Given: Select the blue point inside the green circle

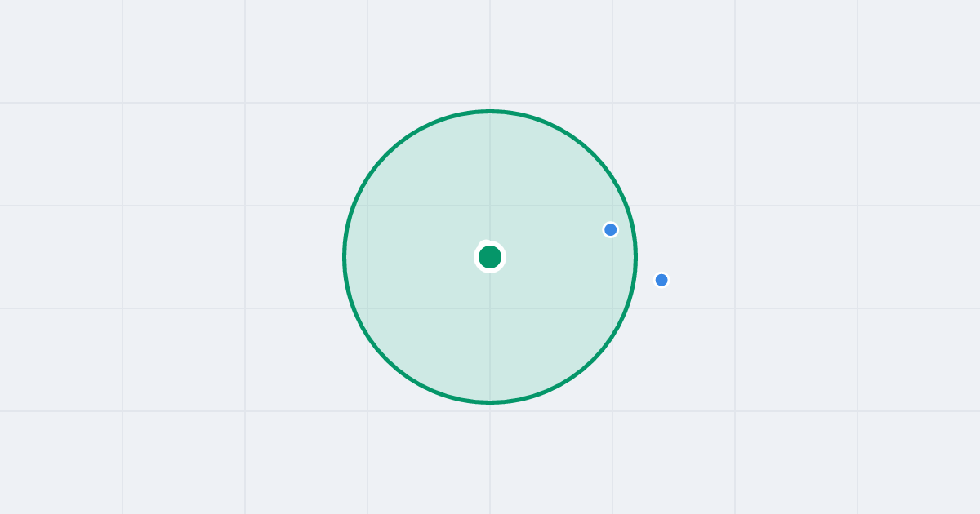Looking at the screenshot, I should coord(610,230).
